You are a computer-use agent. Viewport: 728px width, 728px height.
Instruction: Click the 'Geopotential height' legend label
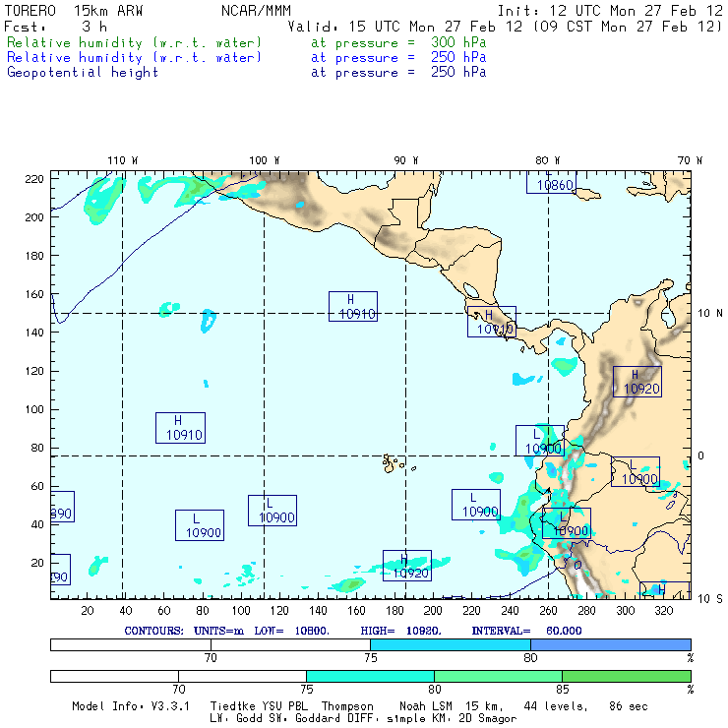[x=83, y=73]
